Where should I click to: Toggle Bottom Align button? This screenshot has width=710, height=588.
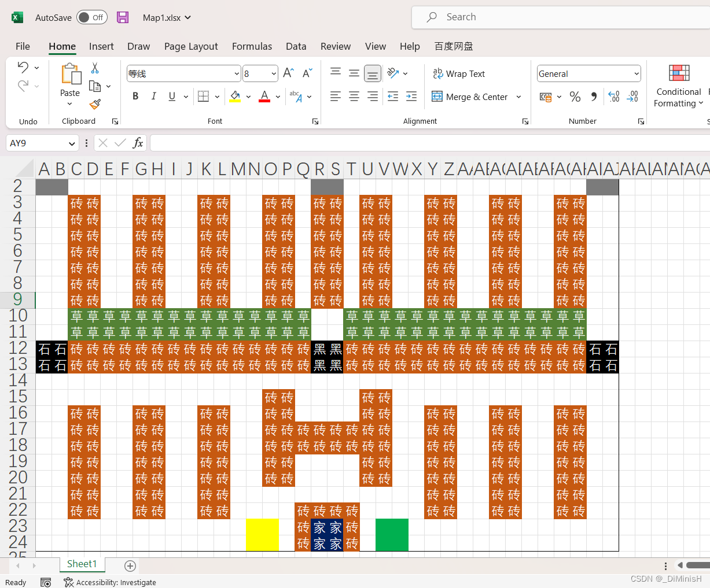point(373,73)
